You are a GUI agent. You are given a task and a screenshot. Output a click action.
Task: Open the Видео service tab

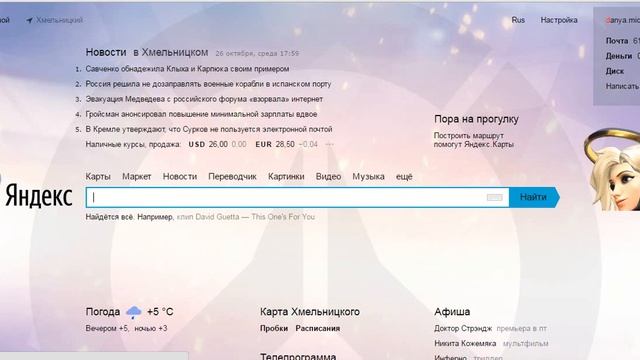click(x=329, y=177)
